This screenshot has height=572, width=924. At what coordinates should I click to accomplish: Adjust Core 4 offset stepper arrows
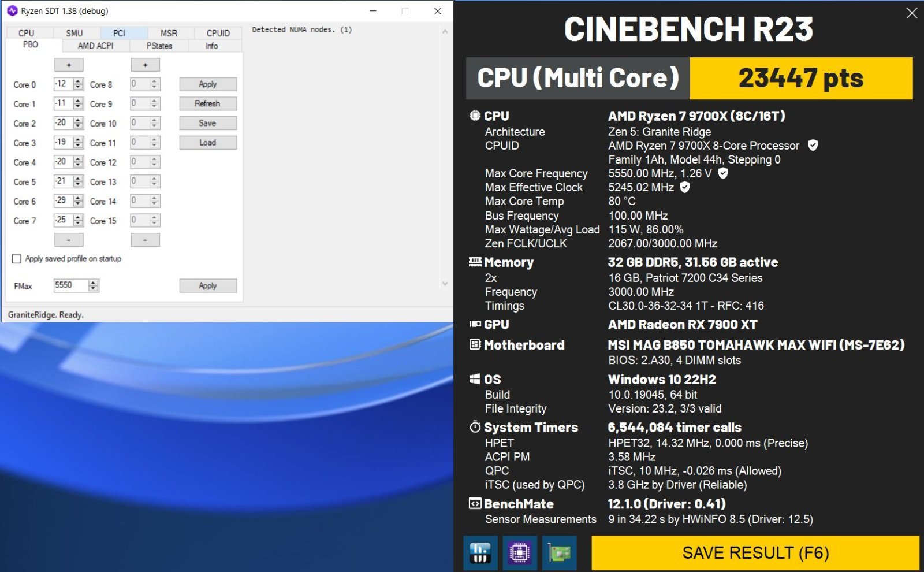(79, 162)
